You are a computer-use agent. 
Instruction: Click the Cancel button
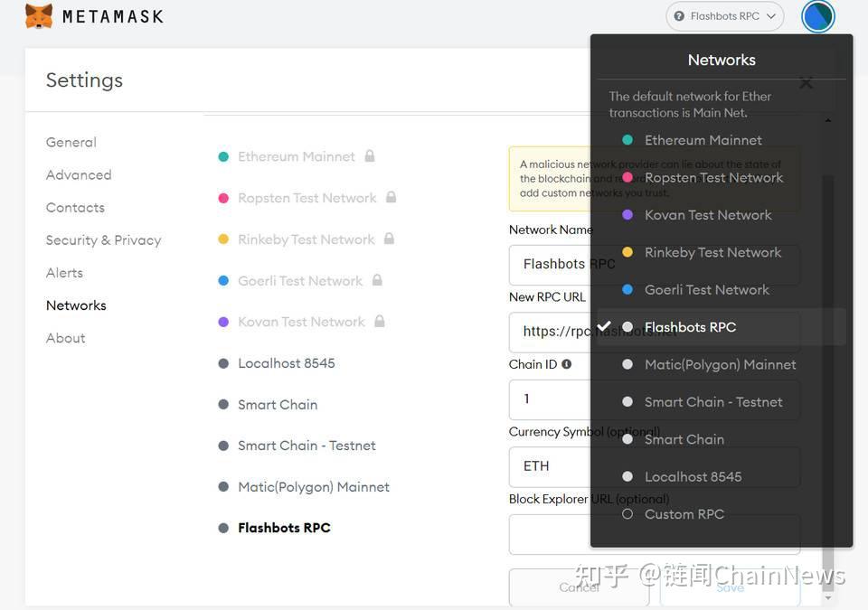click(x=579, y=587)
